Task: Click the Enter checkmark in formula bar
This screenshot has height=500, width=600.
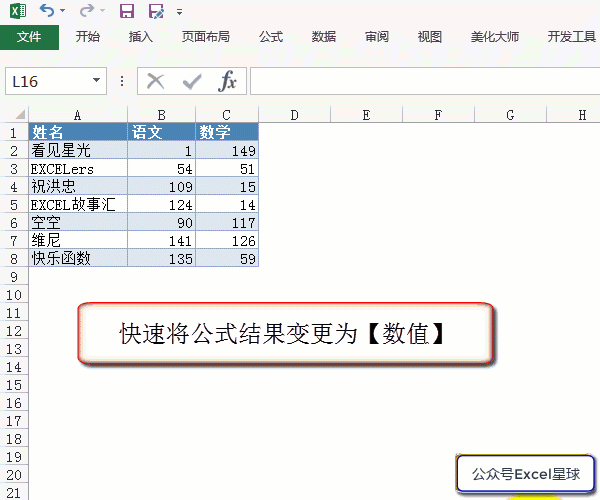Action: [191, 81]
